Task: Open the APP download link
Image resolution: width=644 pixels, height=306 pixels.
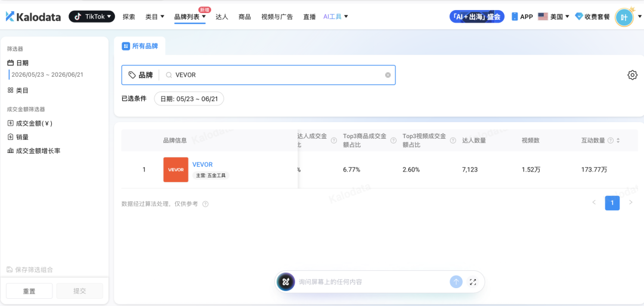Action: 522,17
